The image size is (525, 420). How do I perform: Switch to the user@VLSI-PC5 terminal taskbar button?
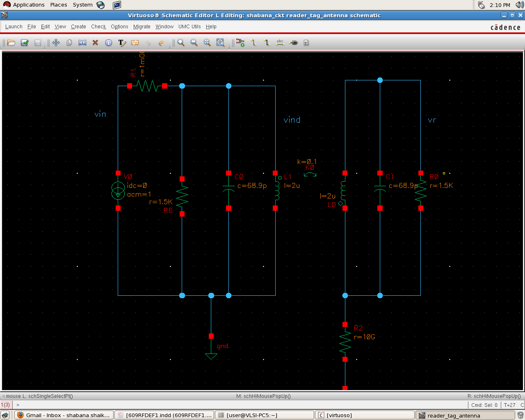point(264,415)
